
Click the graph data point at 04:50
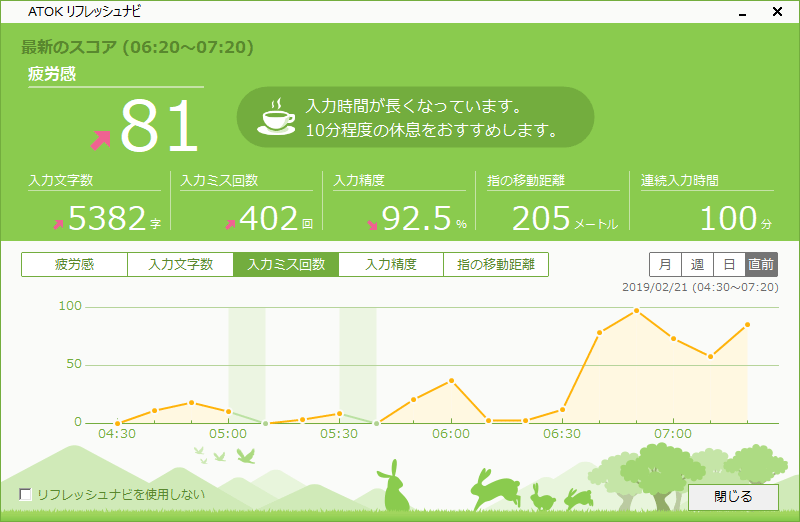tap(192, 403)
